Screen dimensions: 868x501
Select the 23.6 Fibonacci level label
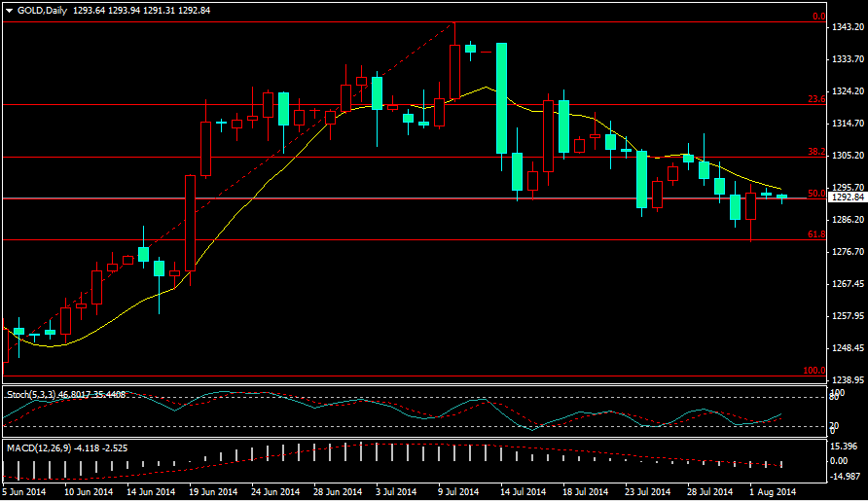816,99
